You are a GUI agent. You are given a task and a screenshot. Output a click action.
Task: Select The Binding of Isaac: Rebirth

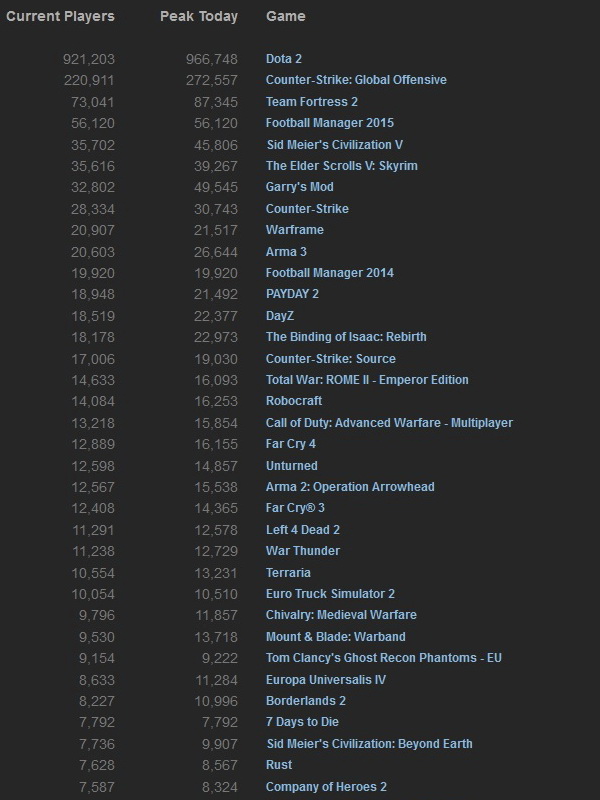(x=346, y=337)
